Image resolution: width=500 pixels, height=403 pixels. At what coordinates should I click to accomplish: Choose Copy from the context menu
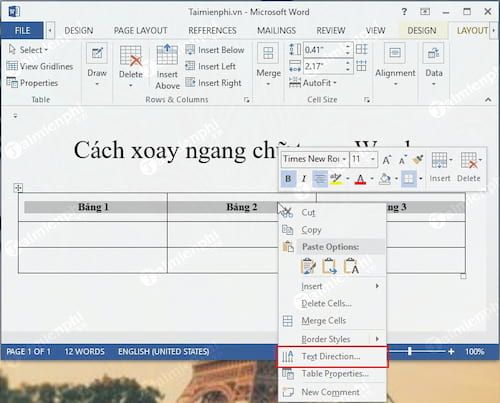pos(332,230)
